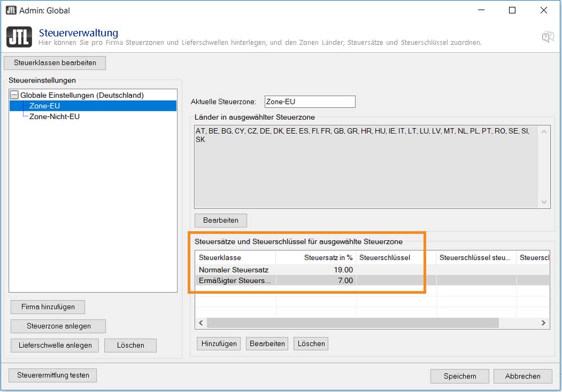Select the Normaler Steuersatz row
This screenshot has width=562, height=392.
[372, 270]
